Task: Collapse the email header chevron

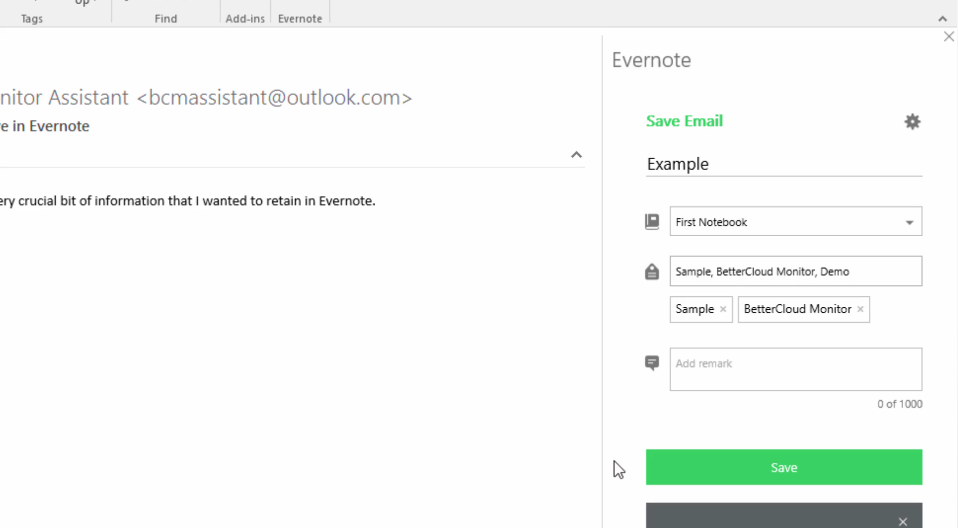Action: coord(576,155)
